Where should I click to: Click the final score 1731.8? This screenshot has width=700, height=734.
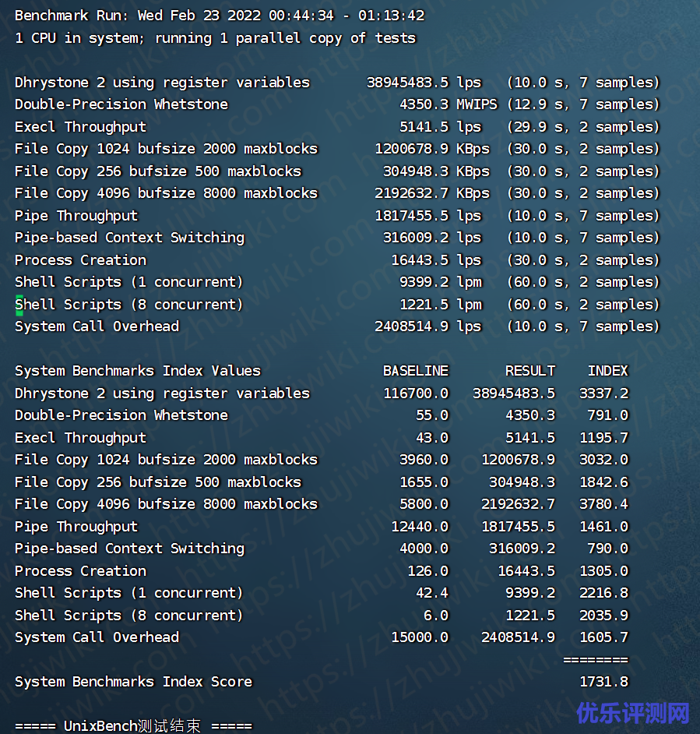603,683
